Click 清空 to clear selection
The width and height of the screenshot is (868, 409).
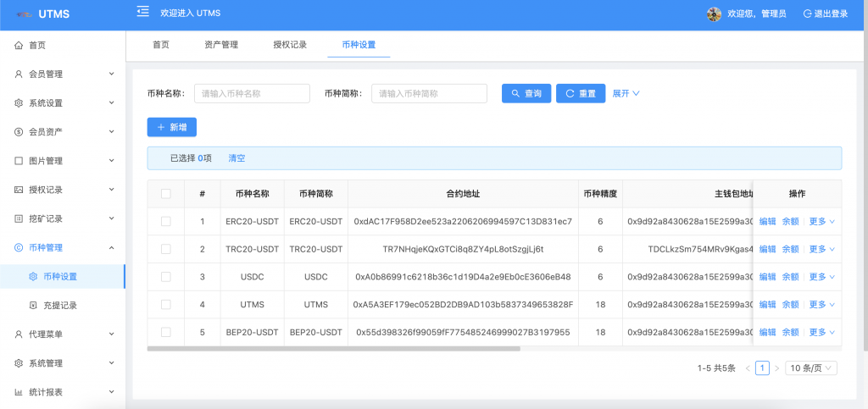[x=236, y=158]
